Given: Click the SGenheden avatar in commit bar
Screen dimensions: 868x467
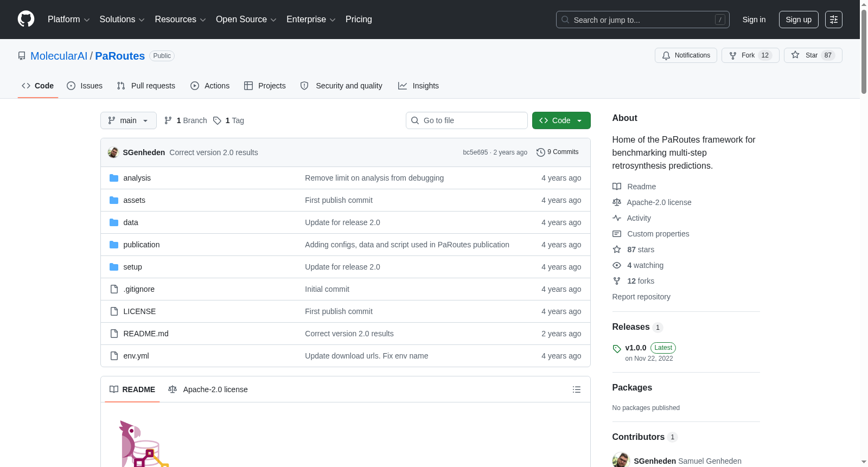Looking at the screenshot, I should [113, 152].
